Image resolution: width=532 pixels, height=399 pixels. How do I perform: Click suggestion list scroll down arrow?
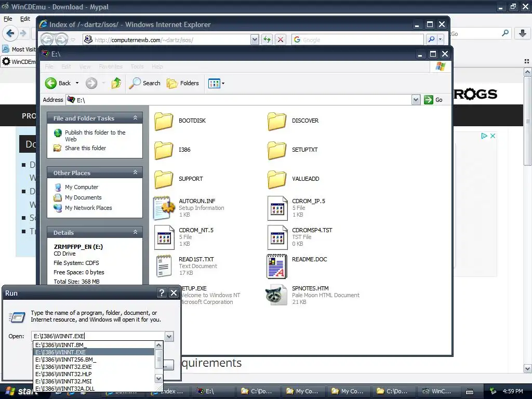coord(158,378)
